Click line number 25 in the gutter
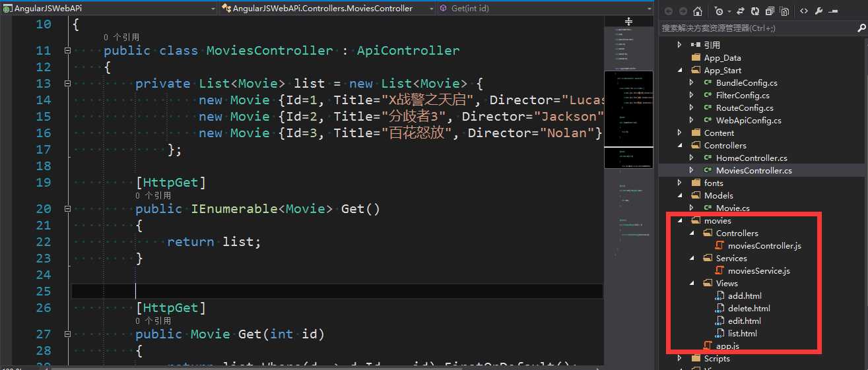 click(x=43, y=292)
